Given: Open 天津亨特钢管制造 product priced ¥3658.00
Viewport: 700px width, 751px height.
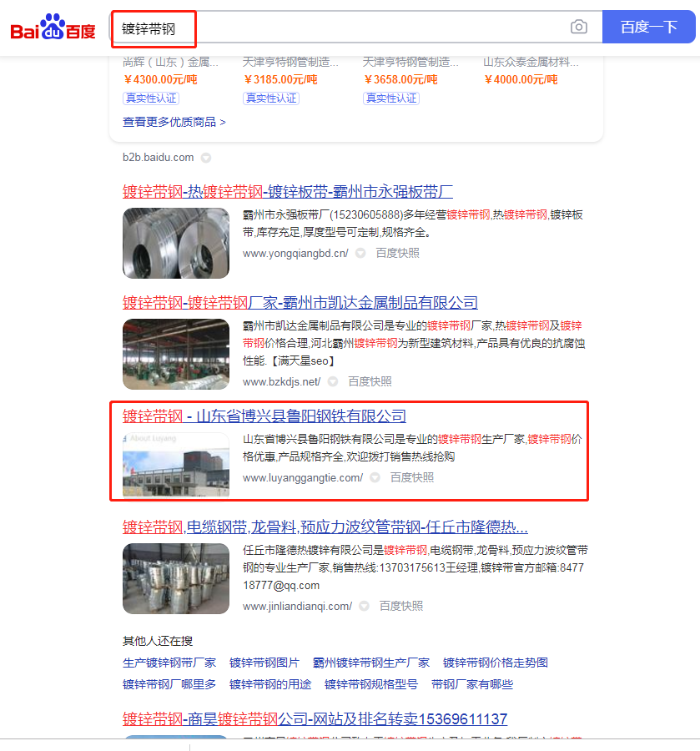Looking at the screenshot, I should (x=410, y=62).
